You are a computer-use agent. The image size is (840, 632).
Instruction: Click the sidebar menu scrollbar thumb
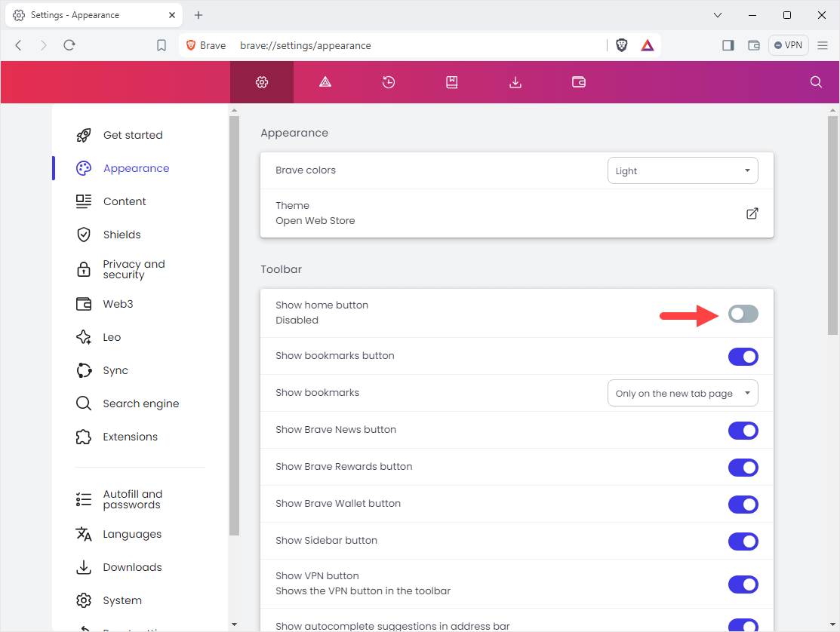click(x=234, y=325)
